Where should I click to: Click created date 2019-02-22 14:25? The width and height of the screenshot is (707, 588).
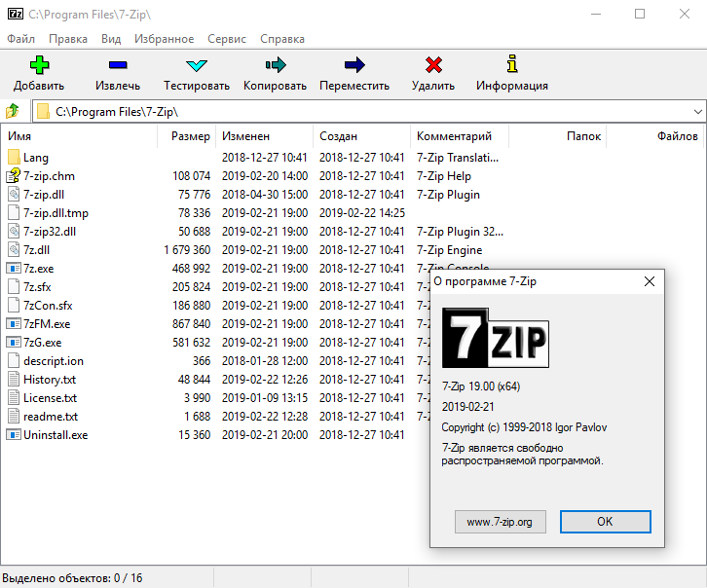point(362,213)
